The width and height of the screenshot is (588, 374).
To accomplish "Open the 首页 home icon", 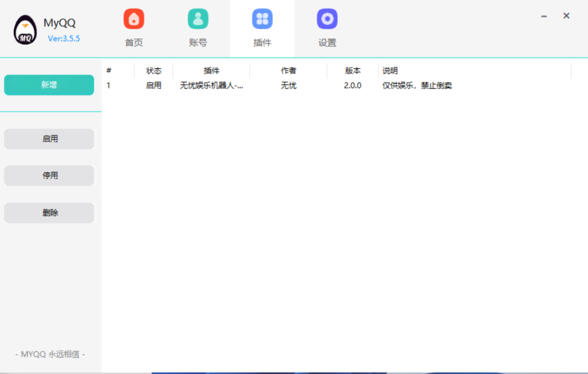I will point(134,20).
